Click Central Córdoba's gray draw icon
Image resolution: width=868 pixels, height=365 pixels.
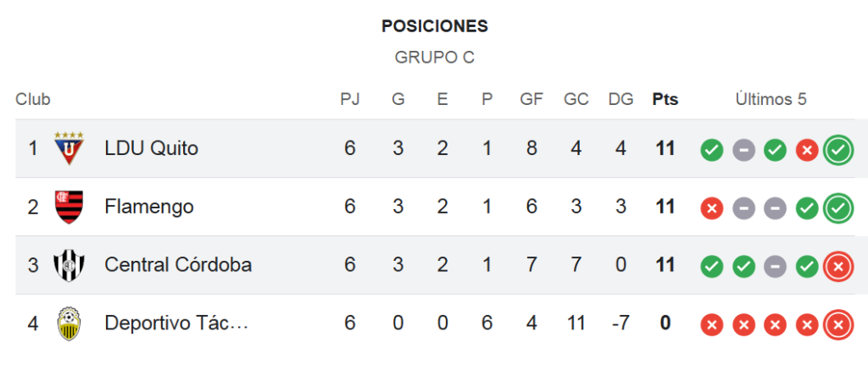coord(775,267)
